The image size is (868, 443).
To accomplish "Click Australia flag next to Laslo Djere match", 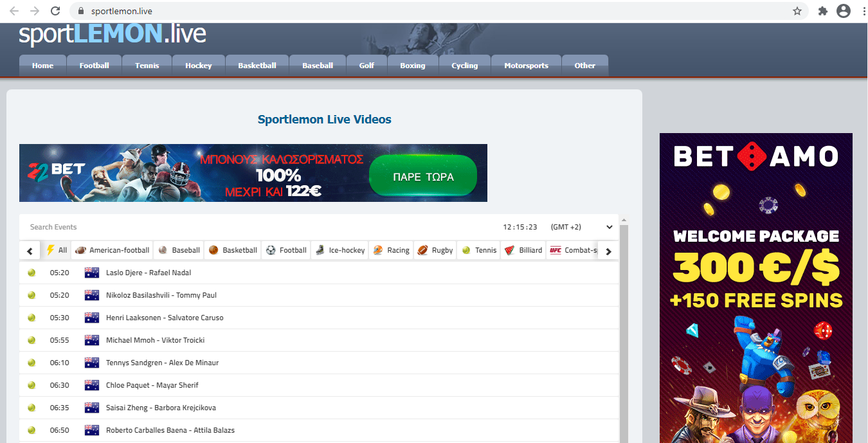I will point(92,273).
